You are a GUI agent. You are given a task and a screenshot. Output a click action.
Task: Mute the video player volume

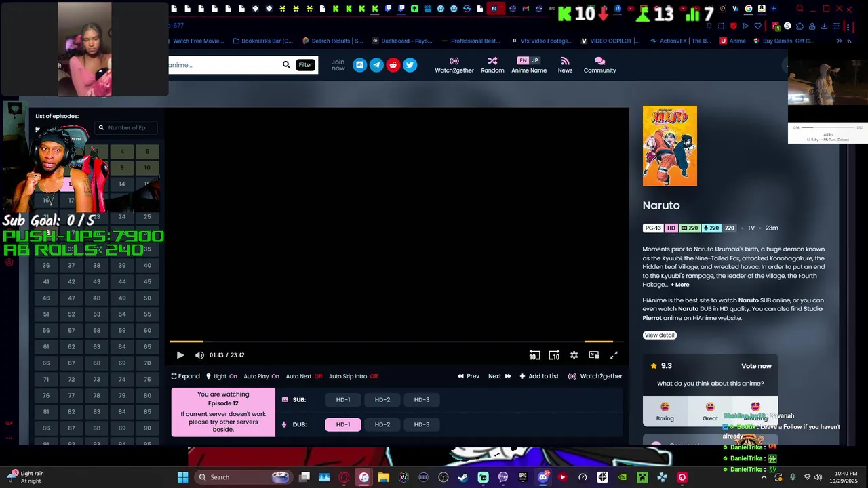(x=199, y=355)
